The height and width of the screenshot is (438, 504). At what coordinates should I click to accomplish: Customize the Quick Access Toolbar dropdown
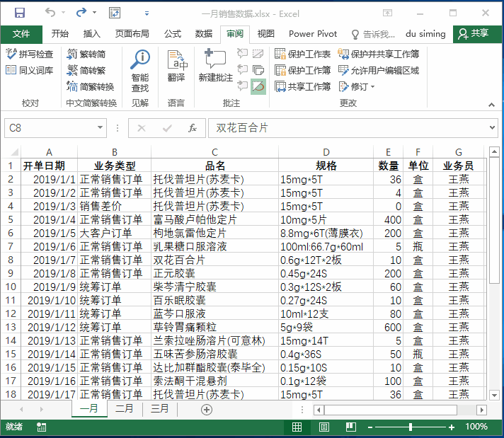(147, 13)
